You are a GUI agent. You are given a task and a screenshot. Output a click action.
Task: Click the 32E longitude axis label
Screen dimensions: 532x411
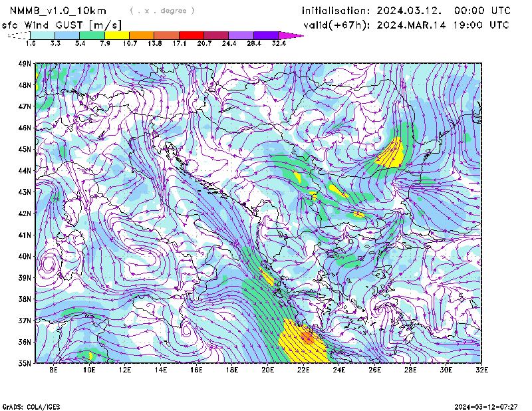[481, 369]
